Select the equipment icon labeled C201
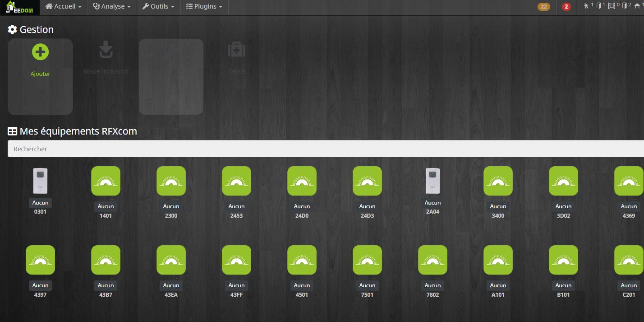This screenshot has width=644, height=322. pos(629,260)
